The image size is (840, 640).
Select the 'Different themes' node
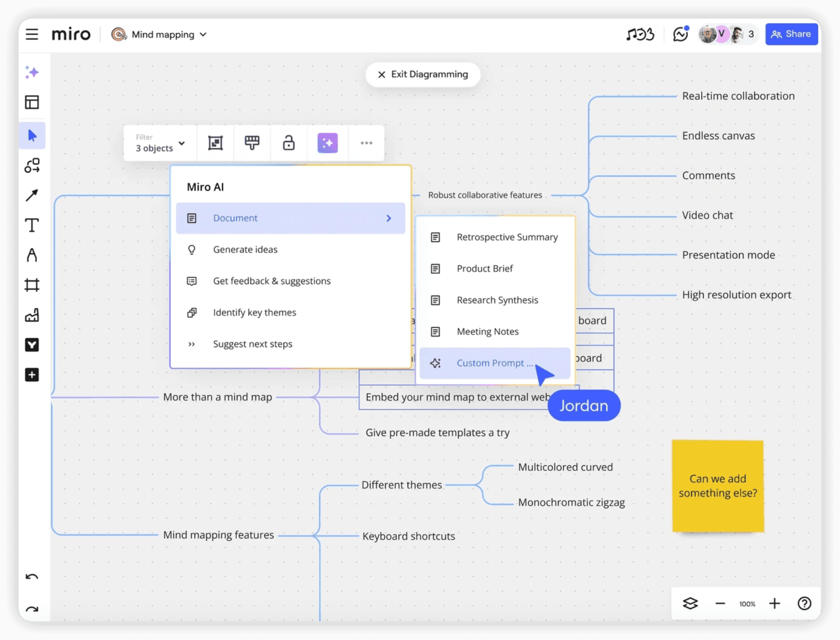point(402,485)
